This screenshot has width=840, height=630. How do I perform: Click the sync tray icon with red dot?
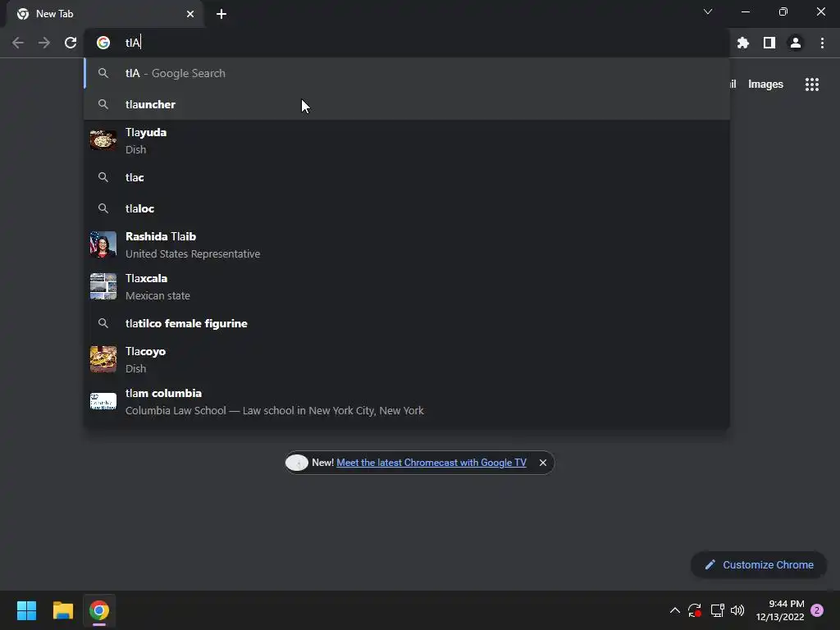pos(695,610)
